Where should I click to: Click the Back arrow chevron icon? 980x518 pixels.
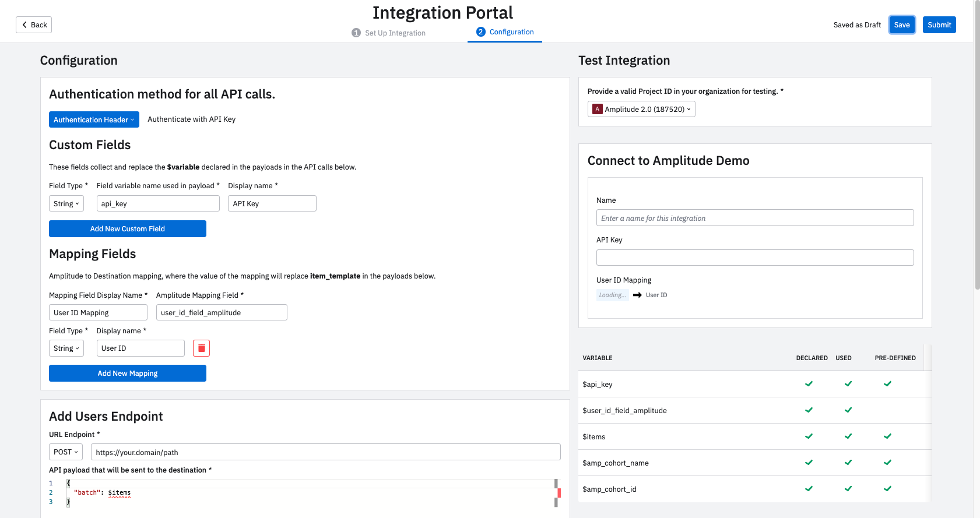(x=24, y=24)
